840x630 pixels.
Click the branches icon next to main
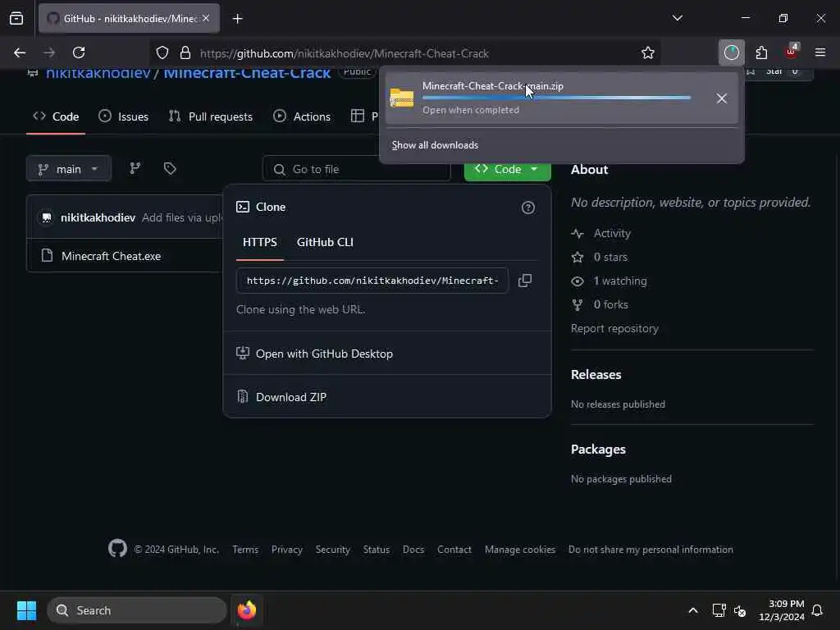135,168
